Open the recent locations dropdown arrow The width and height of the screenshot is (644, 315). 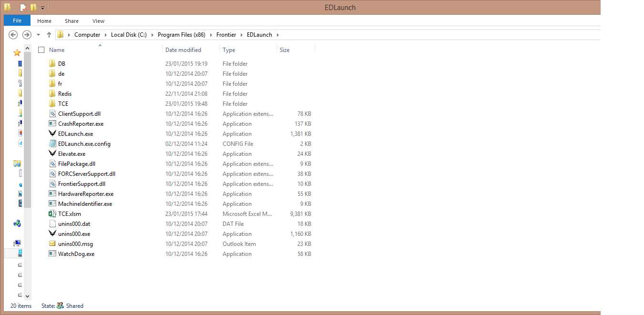click(x=38, y=35)
